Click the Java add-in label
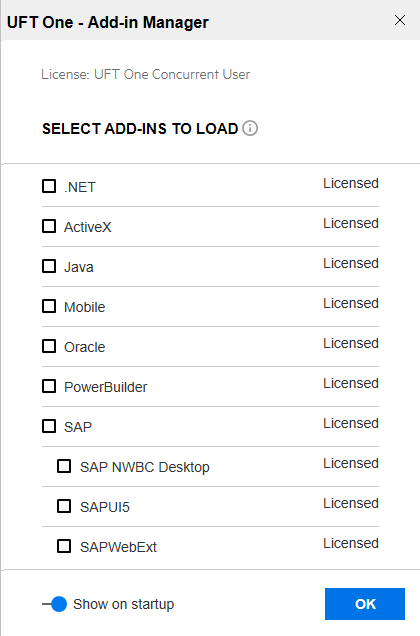The image size is (420, 636). point(79,267)
